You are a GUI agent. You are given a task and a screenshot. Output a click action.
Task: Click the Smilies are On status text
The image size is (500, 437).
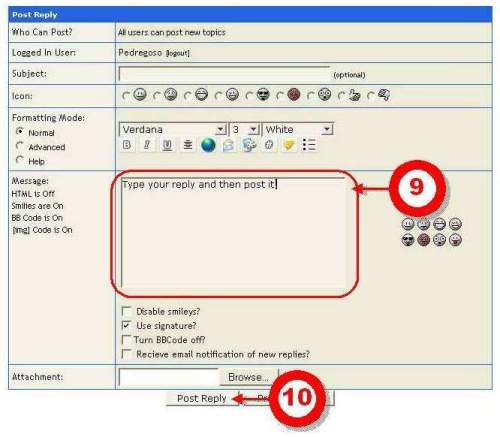tap(37, 206)
